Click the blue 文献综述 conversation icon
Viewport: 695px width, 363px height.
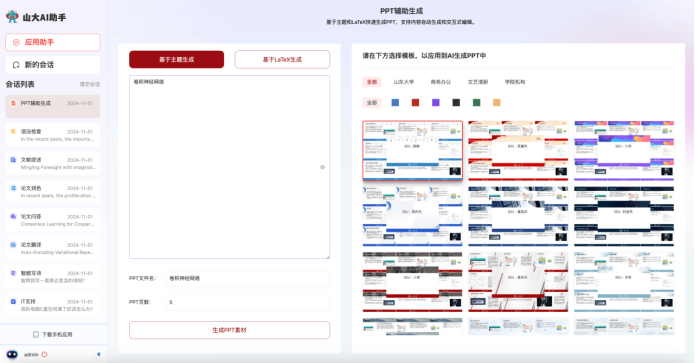click(13, 160)
